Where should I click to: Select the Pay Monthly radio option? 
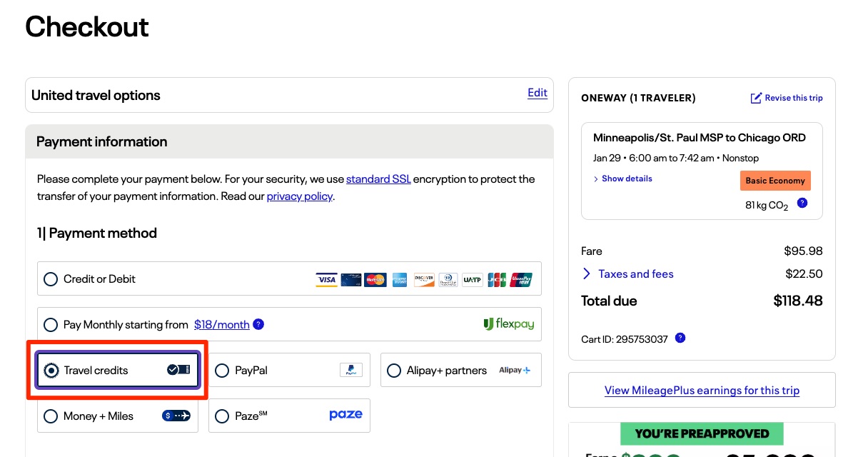click(51, 325)
